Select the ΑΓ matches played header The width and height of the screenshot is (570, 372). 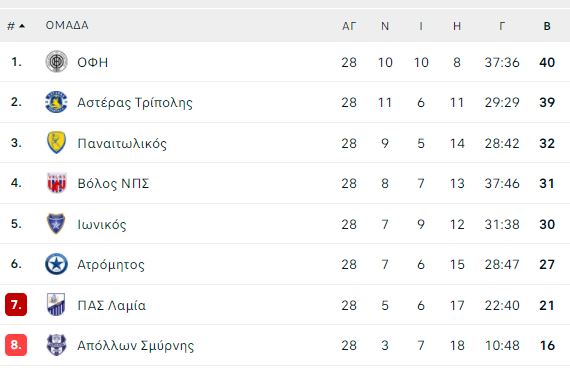(x=349, y=26)
